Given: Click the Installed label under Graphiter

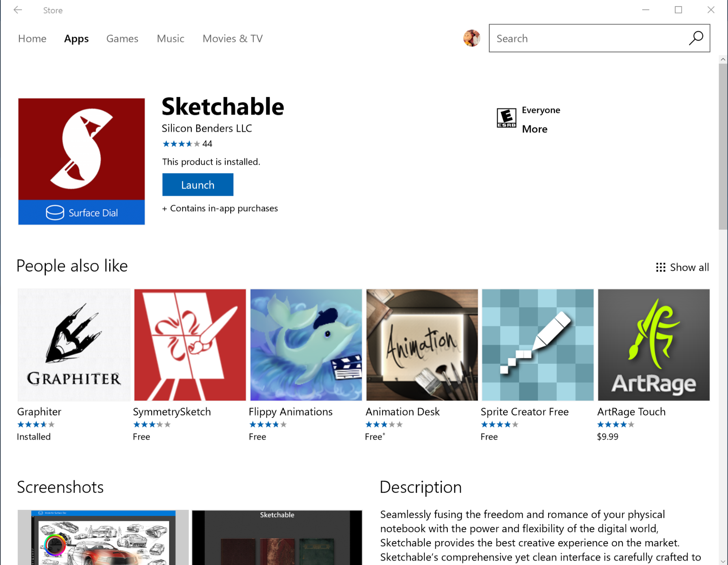Looking at the screenshot, I should [34, 437].
